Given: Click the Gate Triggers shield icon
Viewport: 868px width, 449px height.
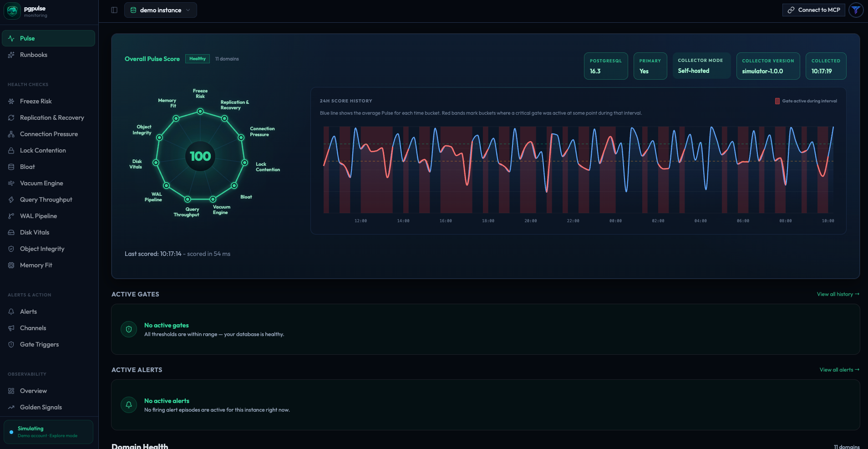Looking at the screenshot, I should tap(11, 344).
